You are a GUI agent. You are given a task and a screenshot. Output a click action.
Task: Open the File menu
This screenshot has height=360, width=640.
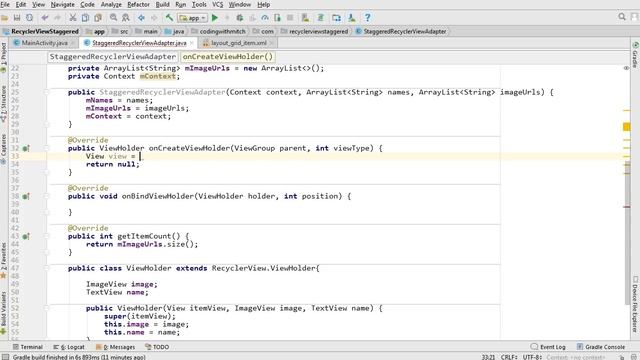[5, 4]
